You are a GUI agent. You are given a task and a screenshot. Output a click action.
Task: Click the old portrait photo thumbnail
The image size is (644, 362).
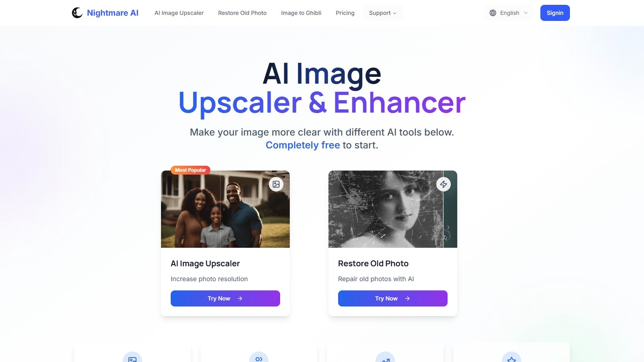coord(393,209)
